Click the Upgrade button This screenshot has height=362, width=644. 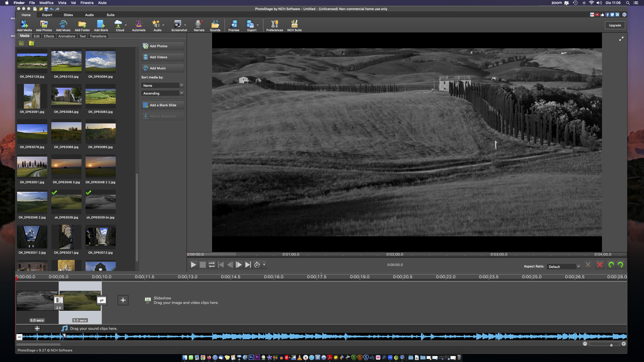[x=615, y=25]
